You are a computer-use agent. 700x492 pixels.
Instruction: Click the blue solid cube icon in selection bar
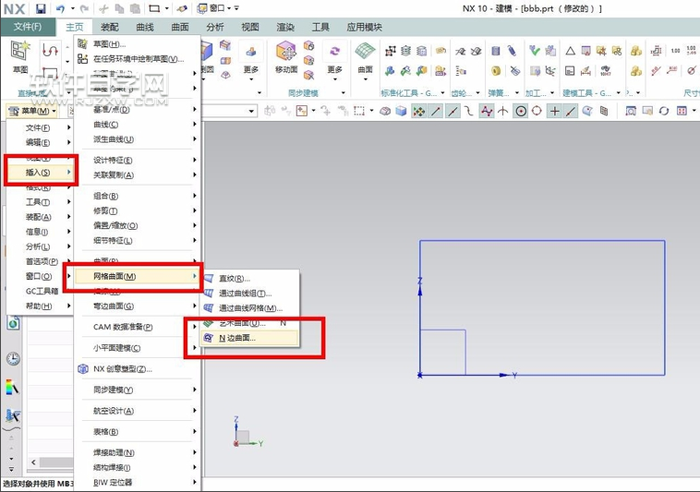coord(401,111)
